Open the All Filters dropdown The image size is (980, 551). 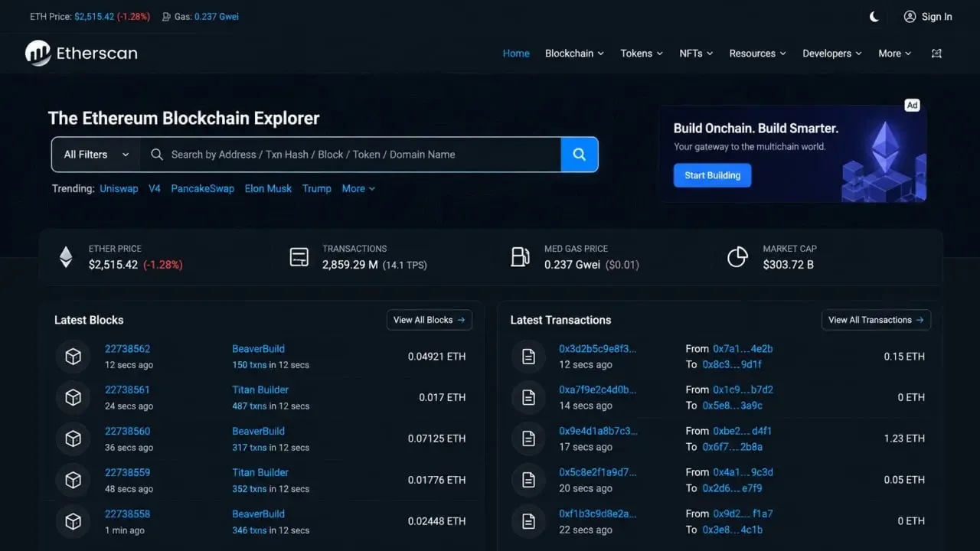tap(96, 155)
